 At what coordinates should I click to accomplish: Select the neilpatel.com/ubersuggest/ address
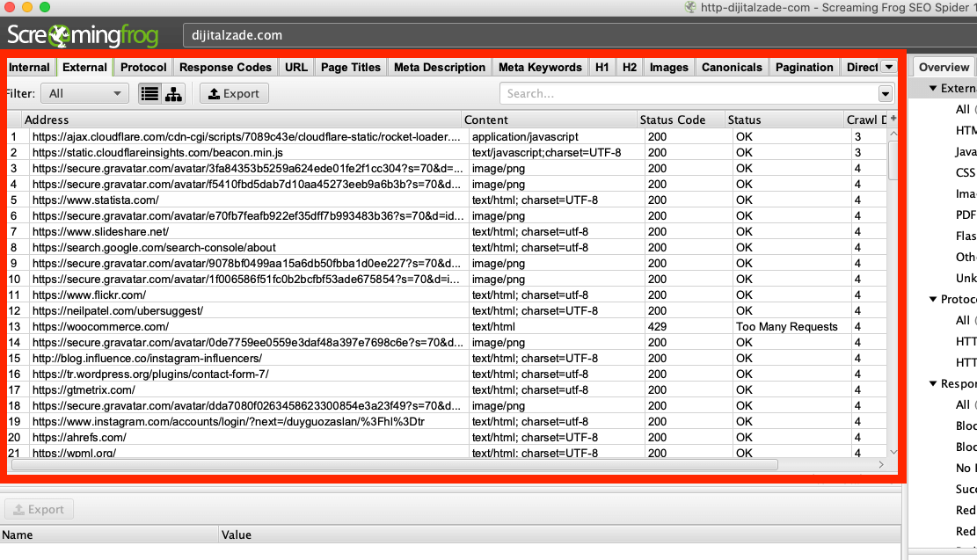point(118,311)
